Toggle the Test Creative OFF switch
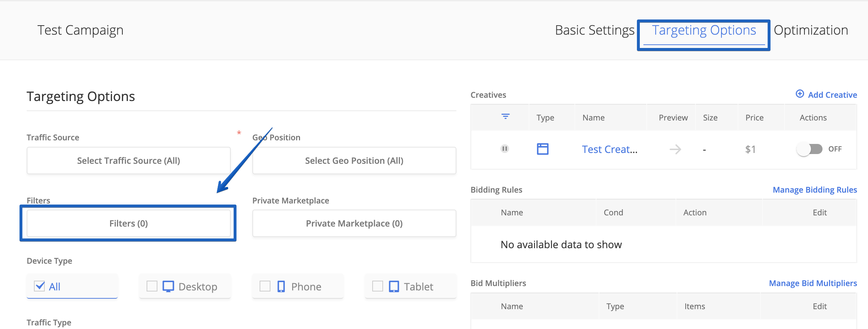868x329 pixels. click(809, 149)
